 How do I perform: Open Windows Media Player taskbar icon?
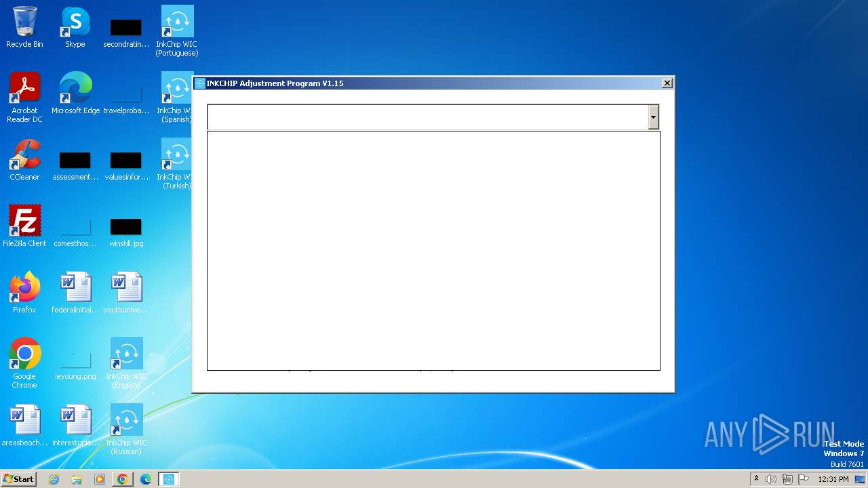(x=100, y=479)
